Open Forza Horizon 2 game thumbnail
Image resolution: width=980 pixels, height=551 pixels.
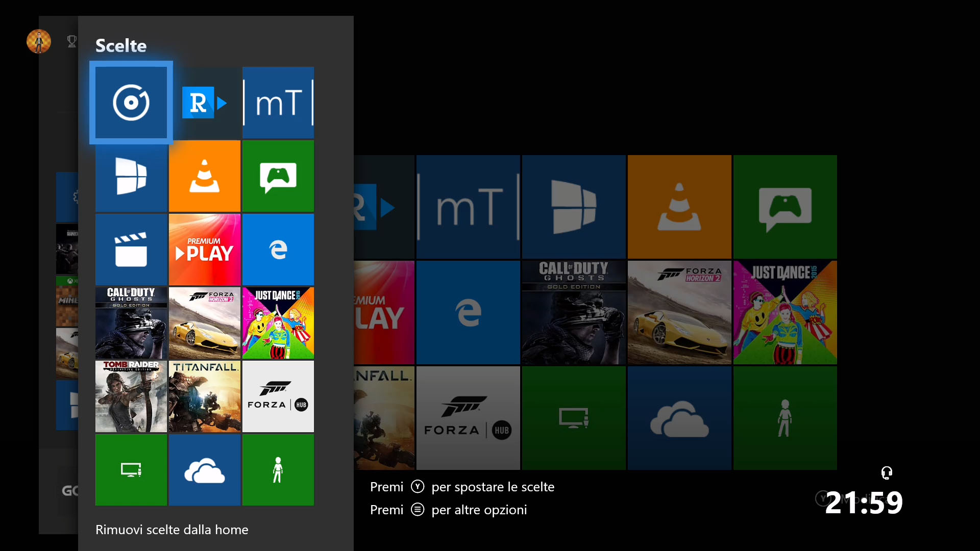point(205,323)
